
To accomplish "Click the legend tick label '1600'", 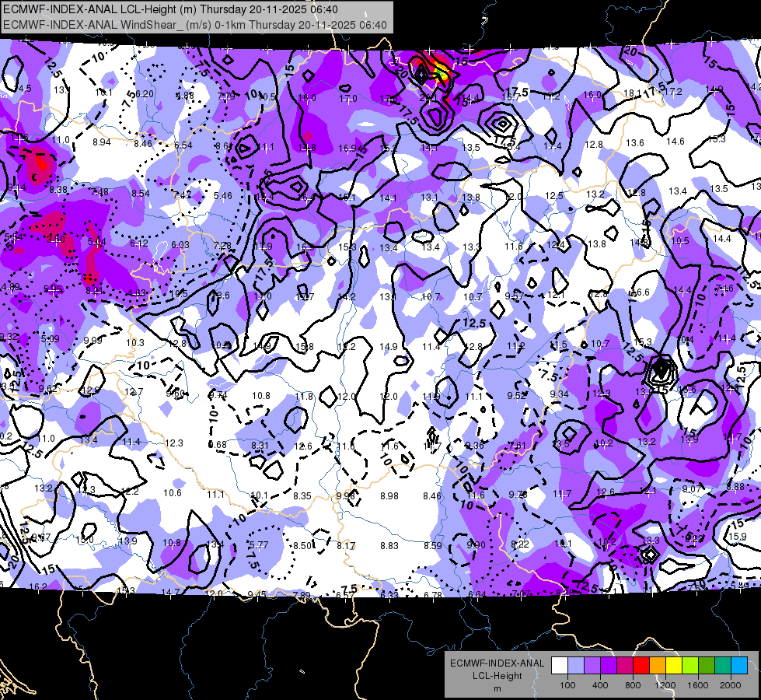I will tap(698, 685).
